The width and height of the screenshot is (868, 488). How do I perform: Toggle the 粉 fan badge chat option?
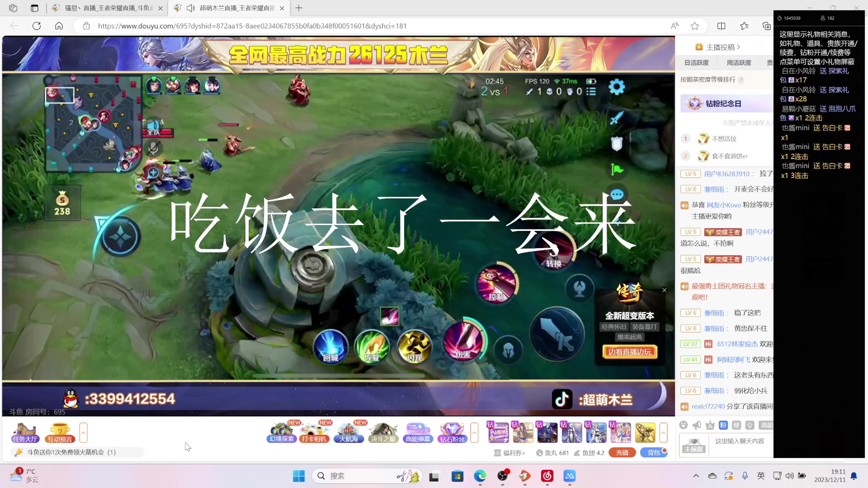tap(723, 425)
